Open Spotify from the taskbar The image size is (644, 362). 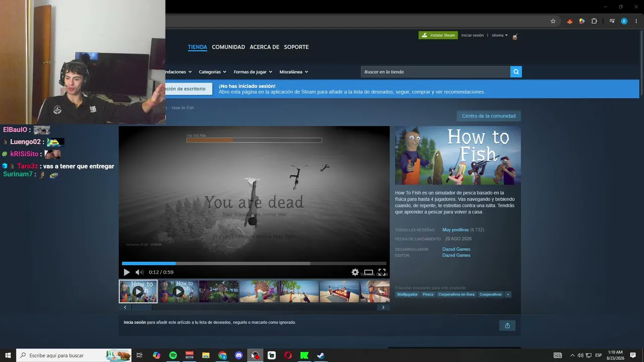pos(173,355)
